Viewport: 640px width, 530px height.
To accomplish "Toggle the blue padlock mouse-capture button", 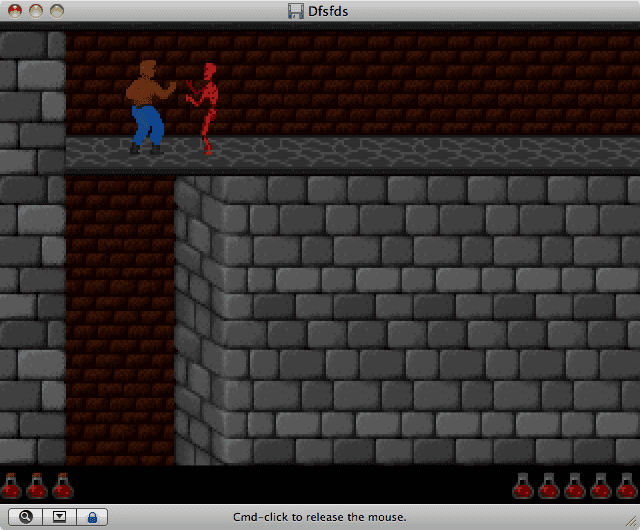I will (92, 517).
